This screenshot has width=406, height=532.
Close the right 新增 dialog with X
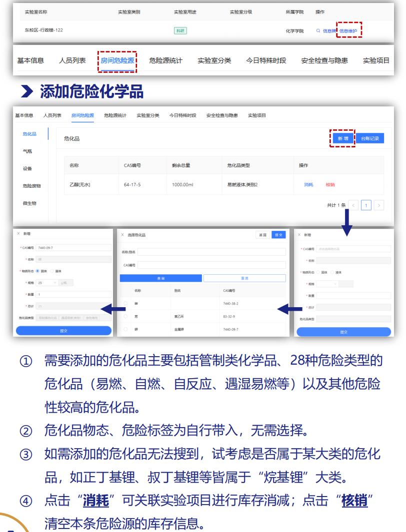coord(299,234)
